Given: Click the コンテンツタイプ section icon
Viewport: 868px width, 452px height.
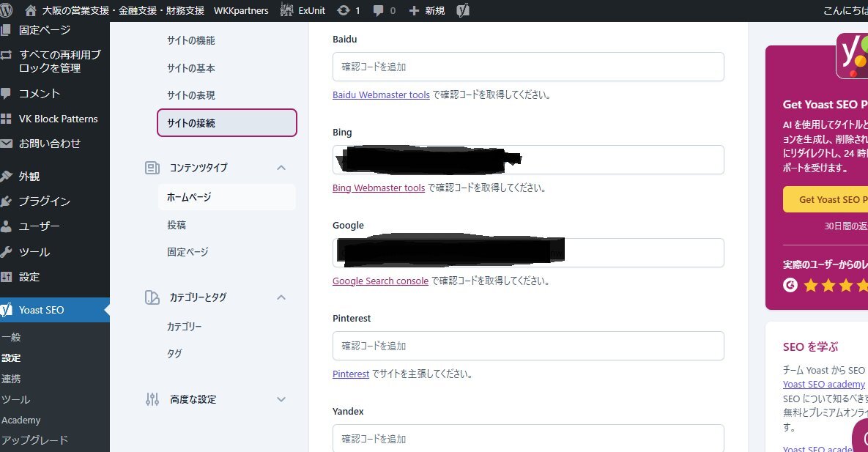Looking at the screenshot, I should tap(152, 167).
